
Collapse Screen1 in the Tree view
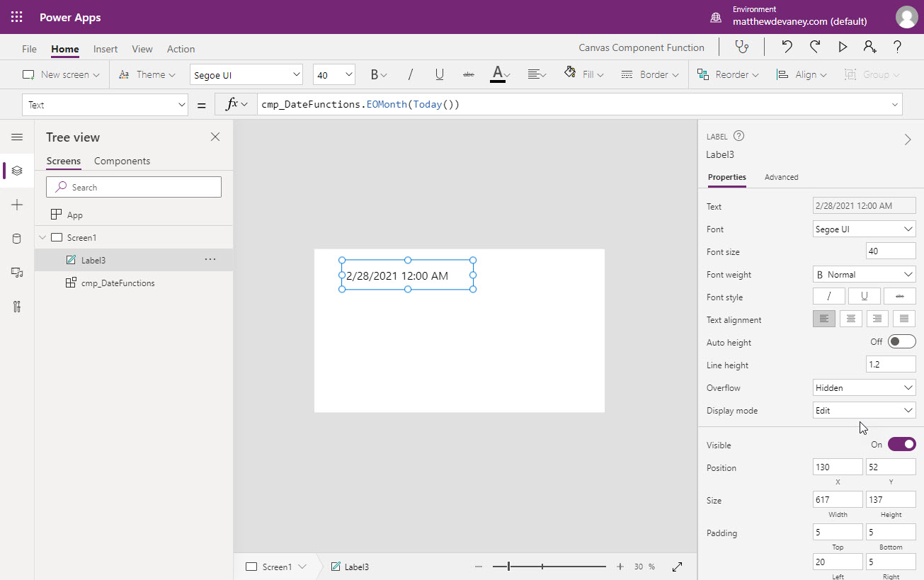(42, 237)
